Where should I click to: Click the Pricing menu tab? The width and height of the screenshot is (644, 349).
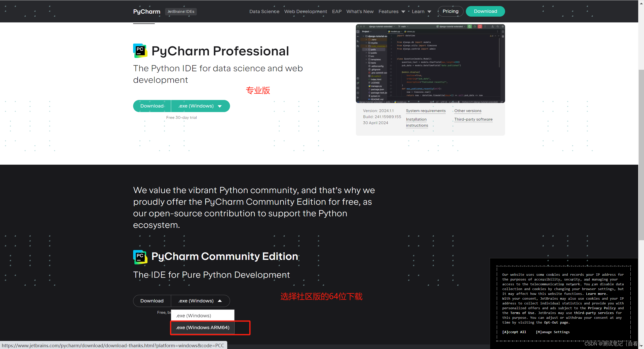click(450, 11)
